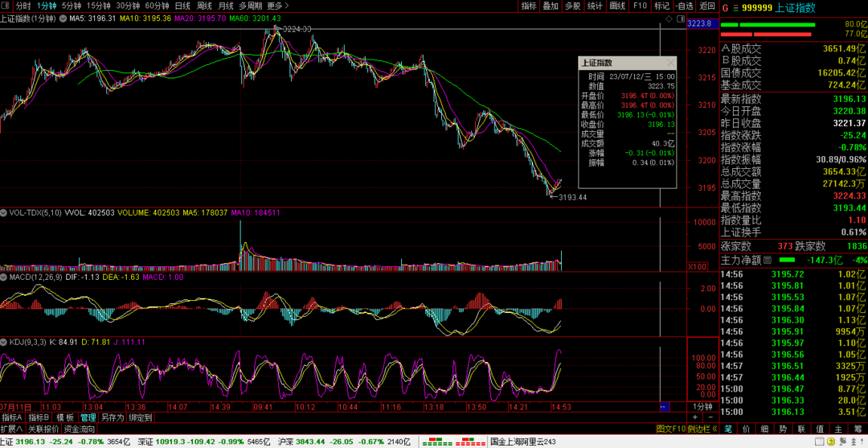
Task: Select the 筹 tab in sidebar
Action: point(858,429)
